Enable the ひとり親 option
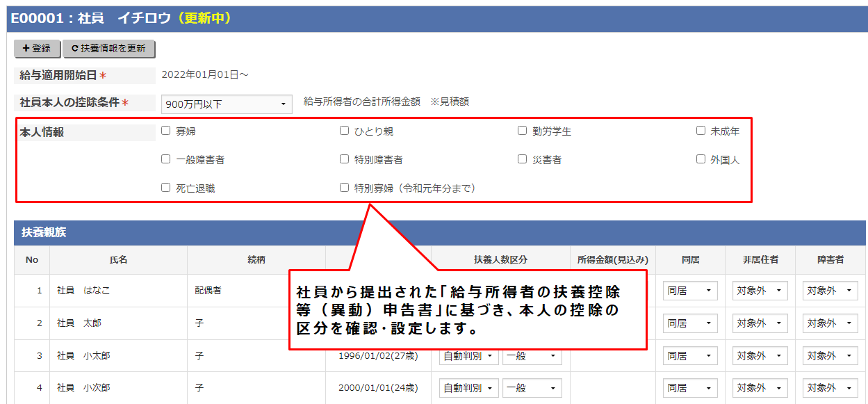This screenshot has width=868, height=404. [x=343, y=130]
